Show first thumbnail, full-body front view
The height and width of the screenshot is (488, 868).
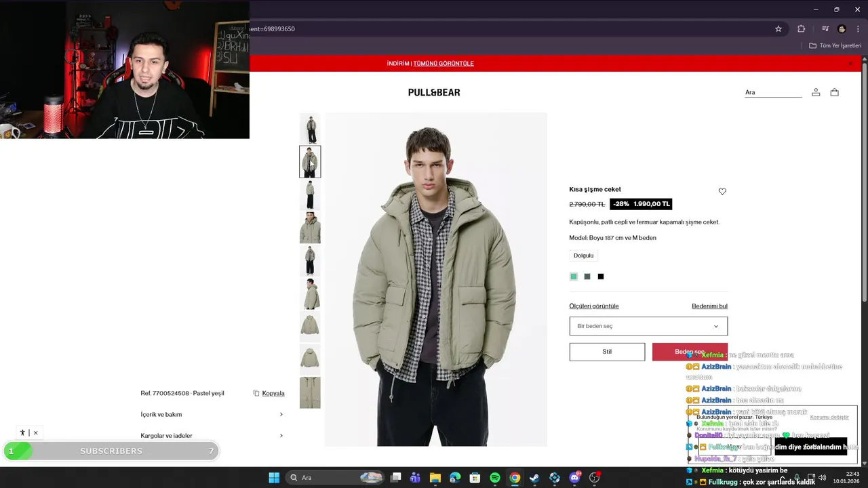click(310, 129)
